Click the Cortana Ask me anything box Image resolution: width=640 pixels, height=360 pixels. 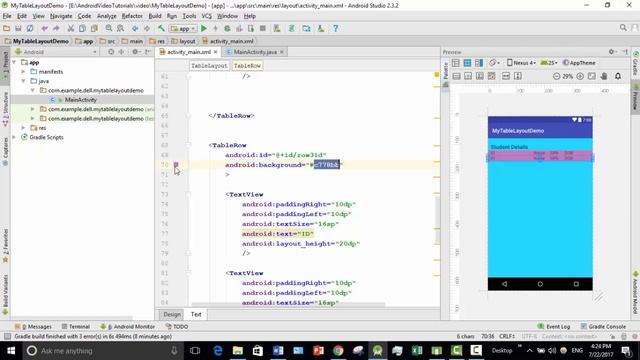tap(102, 351)
